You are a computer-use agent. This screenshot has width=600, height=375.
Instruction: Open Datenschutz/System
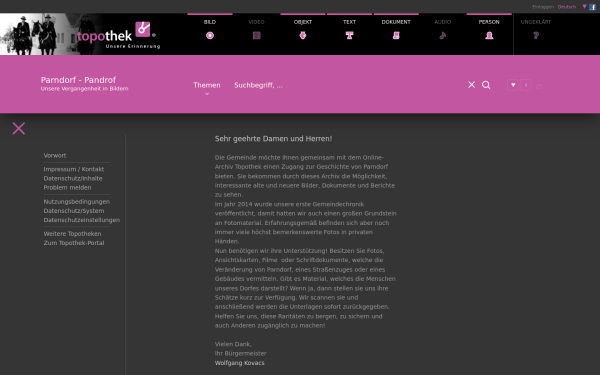73,211
